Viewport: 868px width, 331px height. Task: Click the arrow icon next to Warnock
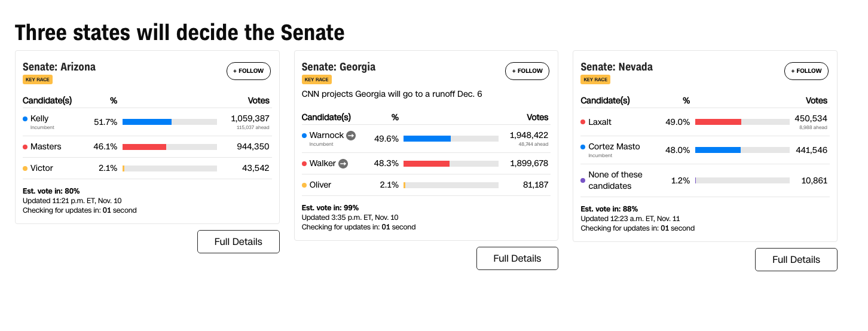[351, 136]
